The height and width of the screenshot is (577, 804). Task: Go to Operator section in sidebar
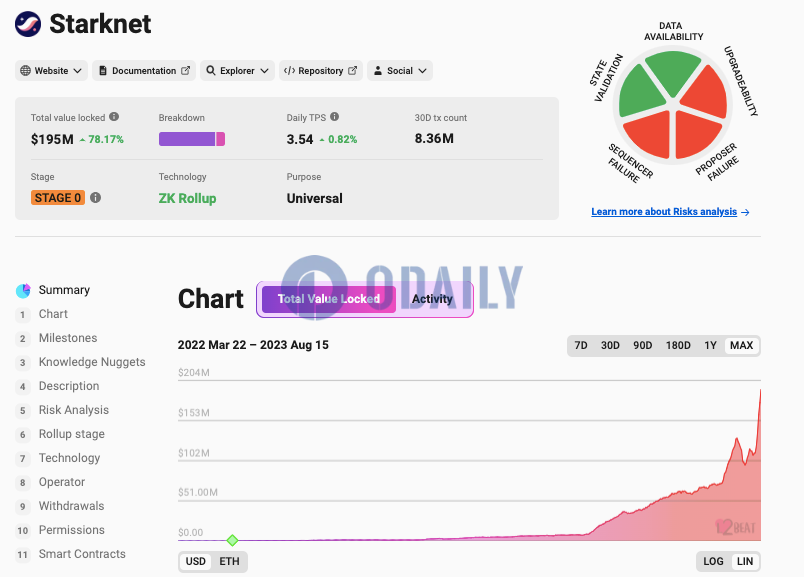point(62,482)
